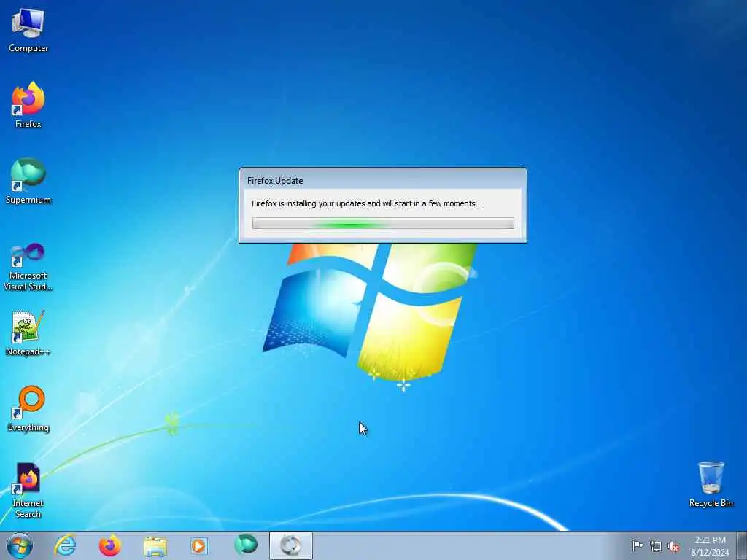The width and height of the screenshot is (747, 560).
Task: Select the Firefox desktop shortcut
Action: (x=28, y=105)
